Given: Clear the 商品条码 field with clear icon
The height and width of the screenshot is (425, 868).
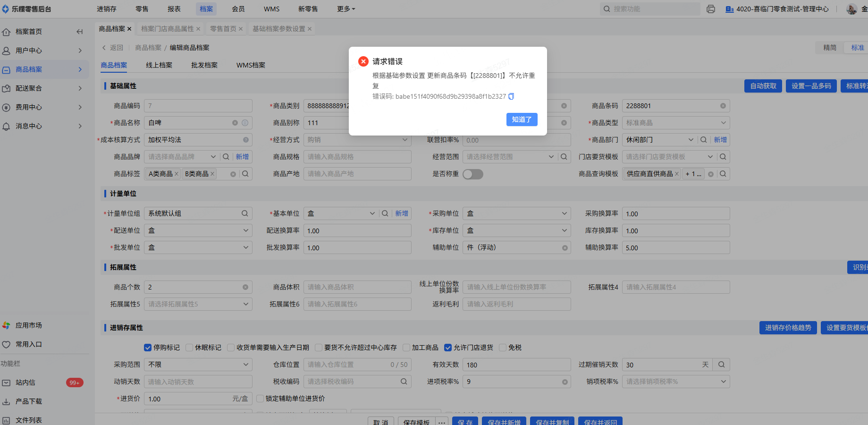Looking at the screenshot, I should (x=723, y=106).
